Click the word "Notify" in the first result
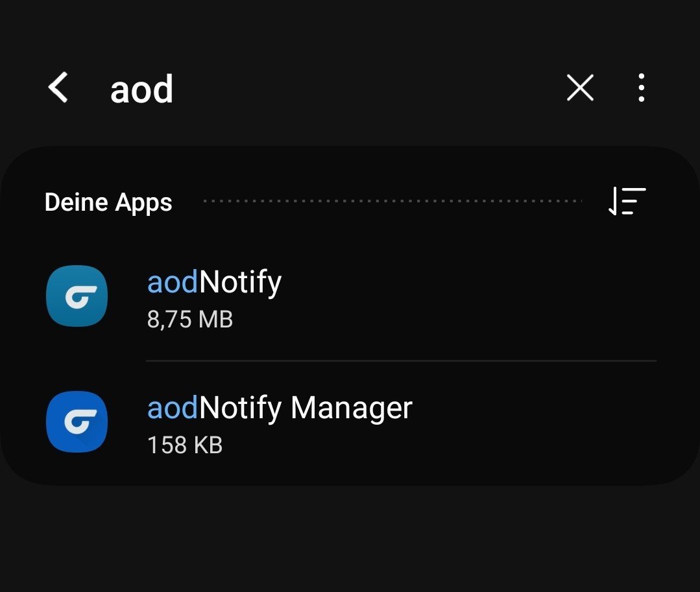The height and width of the screenshot is (592, 700). point(241,282)
